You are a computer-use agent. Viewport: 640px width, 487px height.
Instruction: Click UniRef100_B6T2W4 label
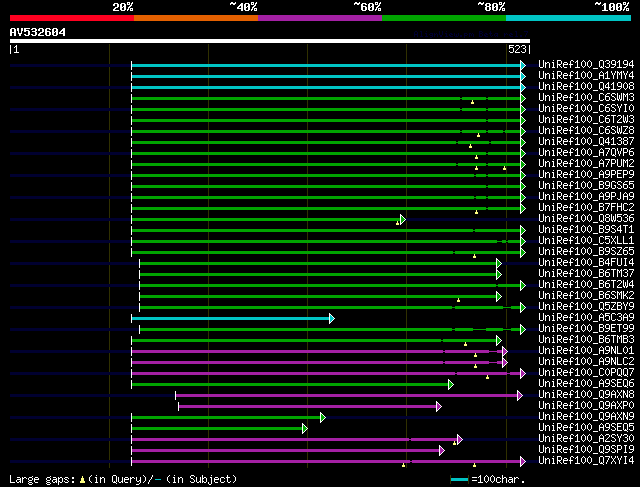[x=586, y=285]
